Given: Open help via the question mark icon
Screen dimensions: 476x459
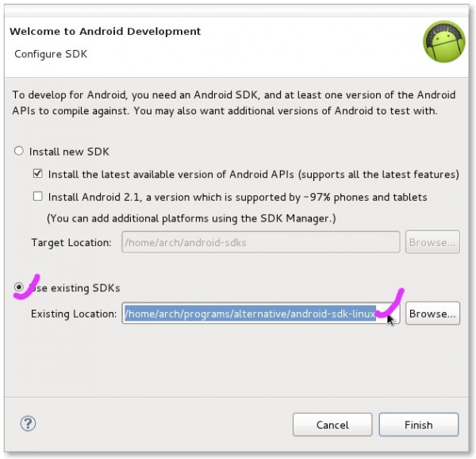Looking at the screenshot, I should pyautogui.click(x=28, y=423).
